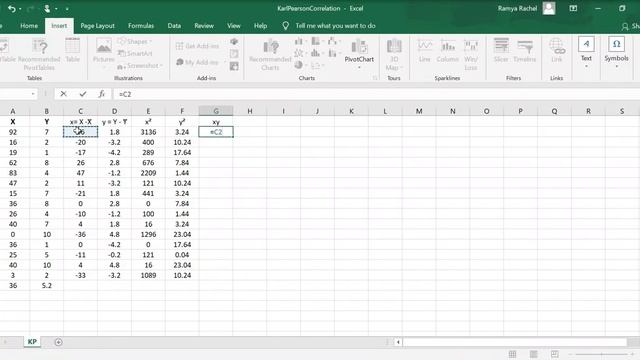The height and width of the screenshot is (360, 640).
Task: Click cell with value -17
Action: pos(80,152)
